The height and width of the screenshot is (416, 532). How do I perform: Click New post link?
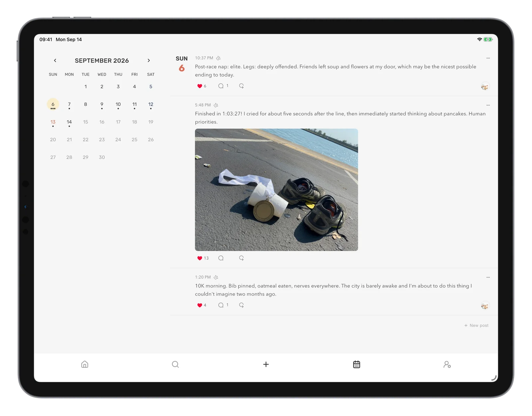coord(476,326)
